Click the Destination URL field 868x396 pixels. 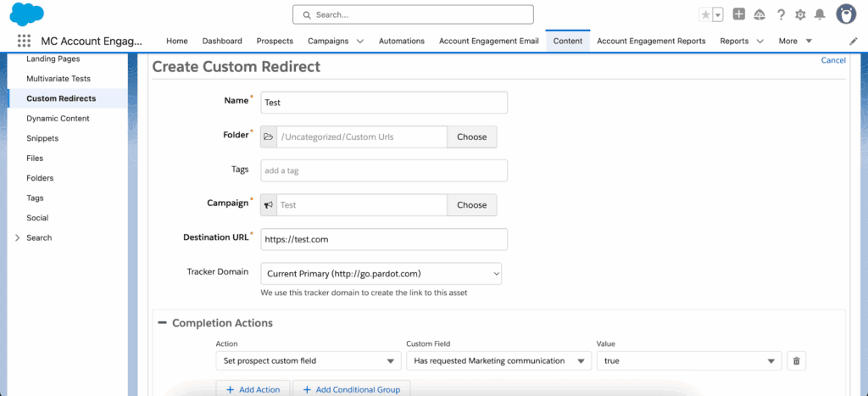(384, 239)
